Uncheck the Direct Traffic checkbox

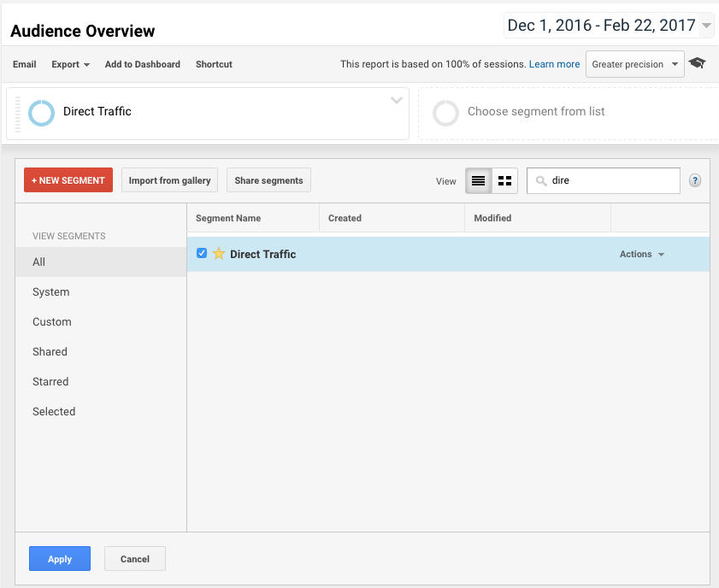click(x=202, y=253)
